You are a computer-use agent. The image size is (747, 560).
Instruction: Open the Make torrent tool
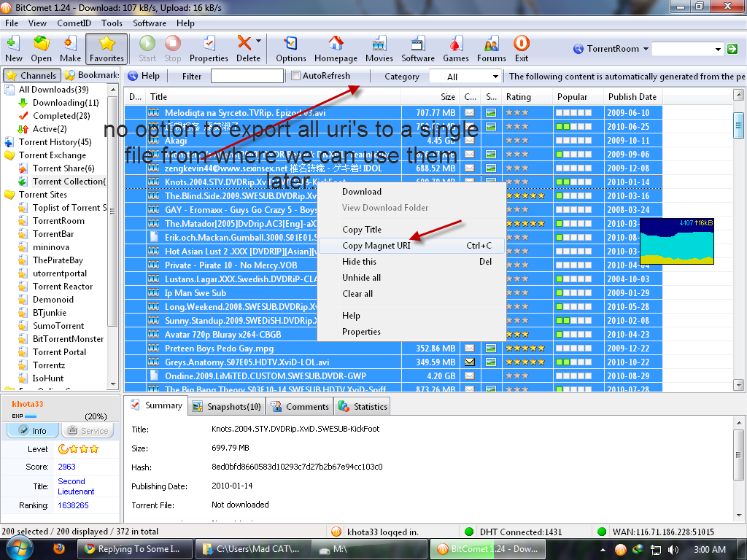coord(71,48)
